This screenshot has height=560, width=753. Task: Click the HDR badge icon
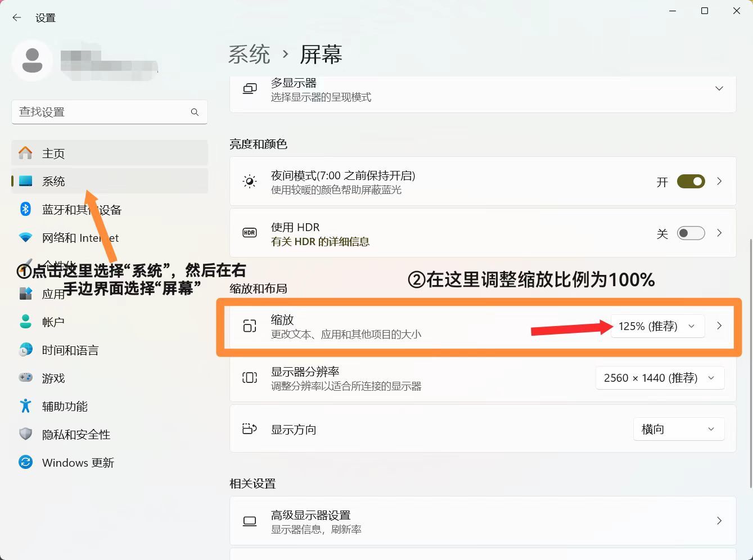(250, 233)
